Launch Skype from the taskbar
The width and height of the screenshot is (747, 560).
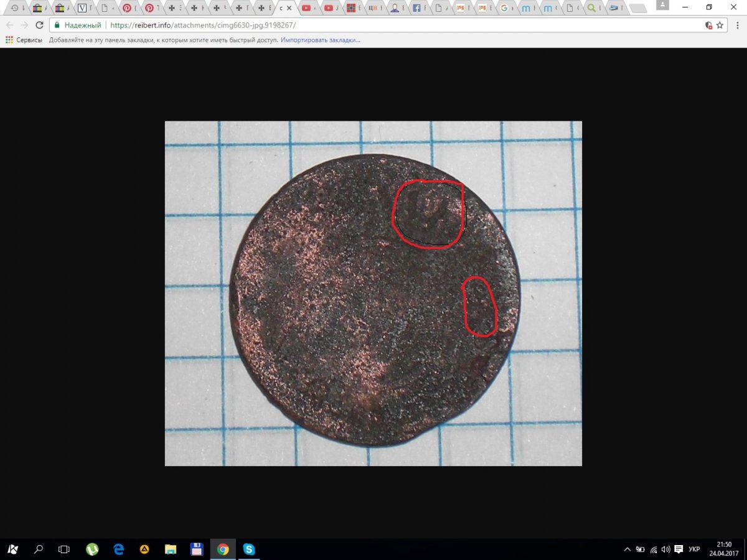point(249,549)
